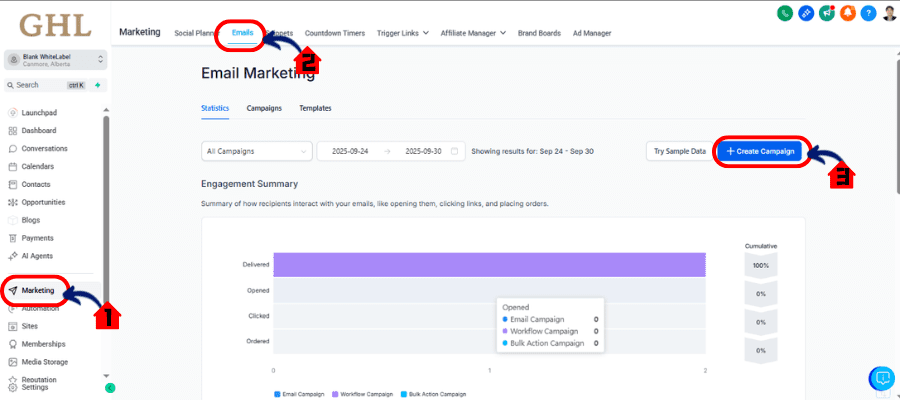This screenshot has width=900, height=400.
Task: Switch to the Templates tab
Action: [x=315, y=108]
